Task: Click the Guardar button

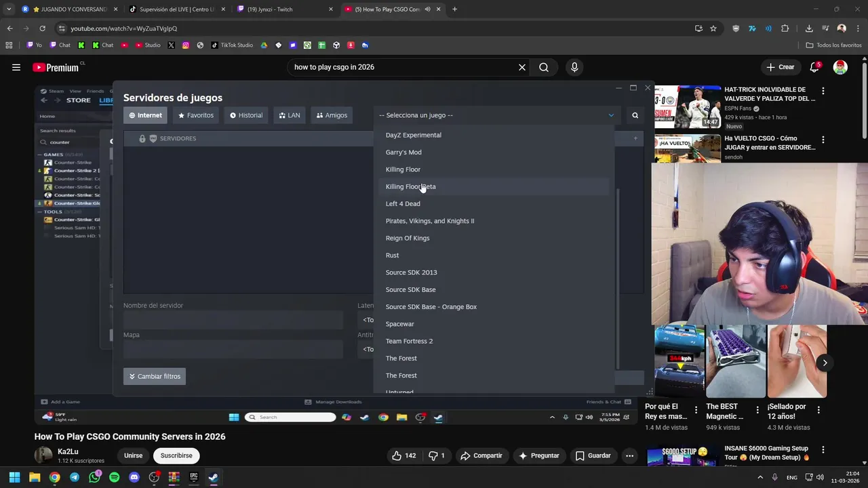Action: [593, 455]
